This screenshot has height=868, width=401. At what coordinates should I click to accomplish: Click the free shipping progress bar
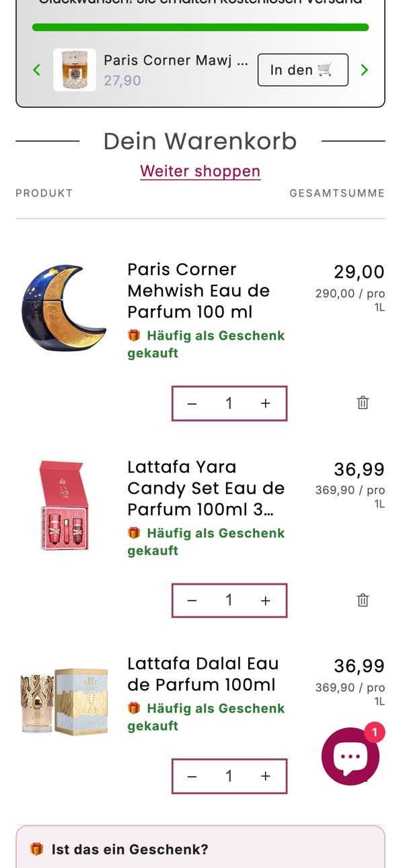(200, 28)
